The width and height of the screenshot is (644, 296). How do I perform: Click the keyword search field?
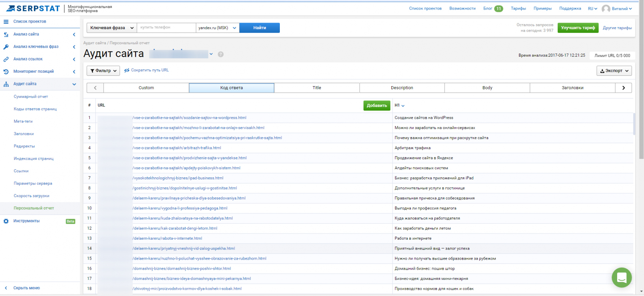coord(166,28)
